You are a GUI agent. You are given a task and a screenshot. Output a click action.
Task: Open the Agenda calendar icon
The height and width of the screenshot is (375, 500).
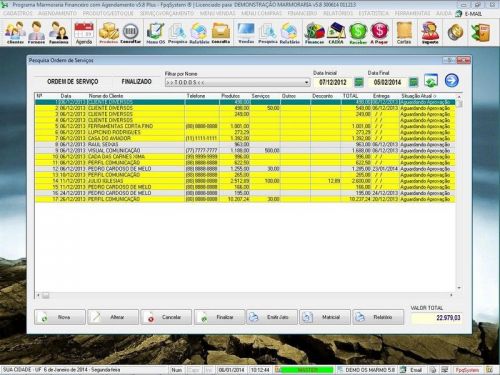pos(84,32)
